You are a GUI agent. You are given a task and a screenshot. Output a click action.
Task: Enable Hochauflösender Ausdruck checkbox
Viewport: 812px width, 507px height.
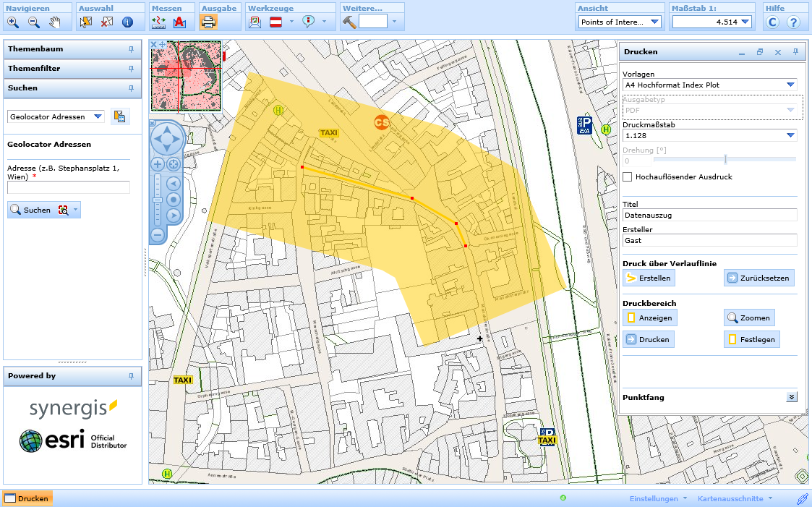click(628, 176)
